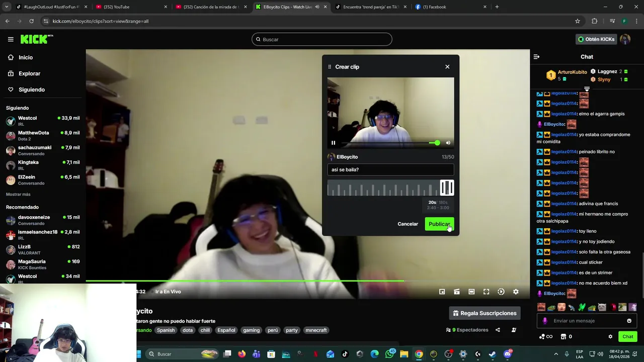Click the playback speed icon on player
Screen dimensions: 644x362
click(501, 292)
